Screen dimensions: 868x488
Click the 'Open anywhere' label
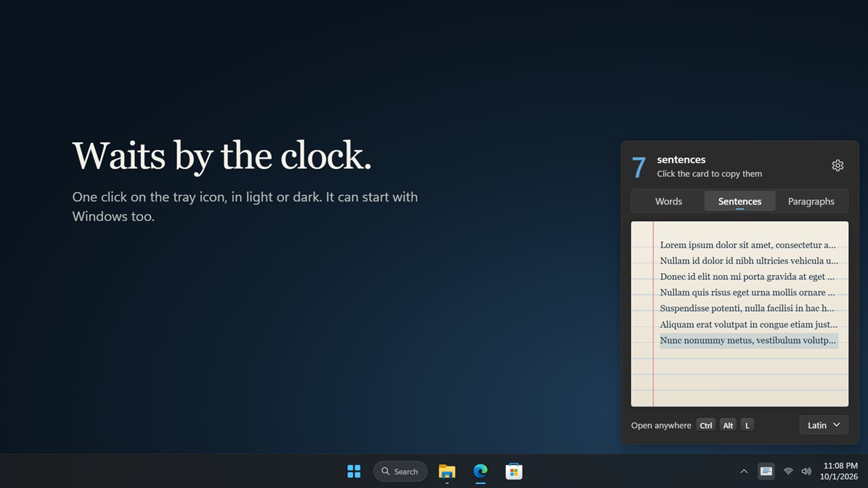click(x=661, y=425)
